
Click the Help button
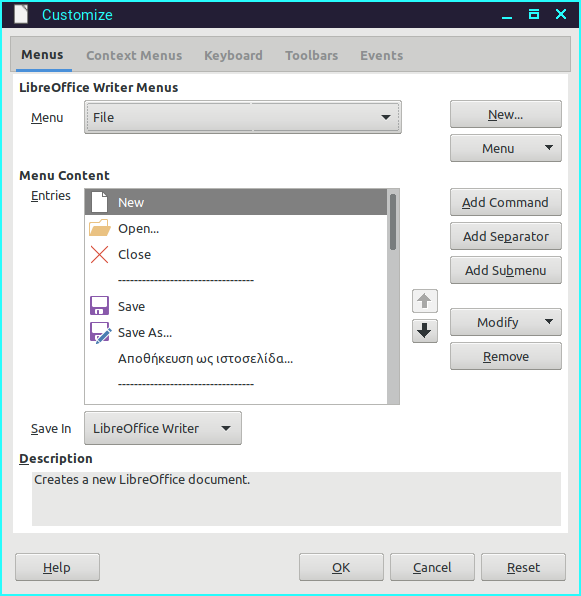[57, 567]
